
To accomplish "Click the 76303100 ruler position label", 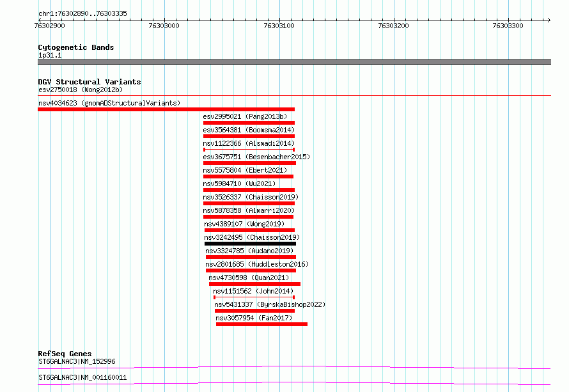I will [279, 26].
